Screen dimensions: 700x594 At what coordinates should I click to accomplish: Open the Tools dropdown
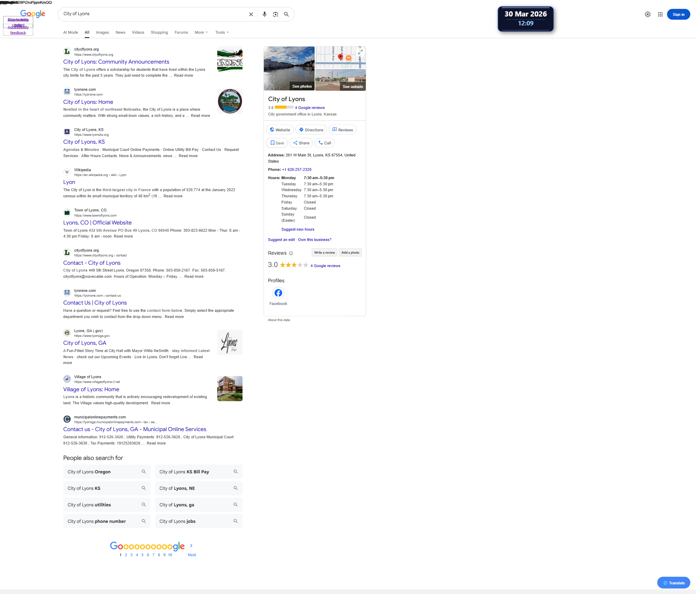[222, 32]
